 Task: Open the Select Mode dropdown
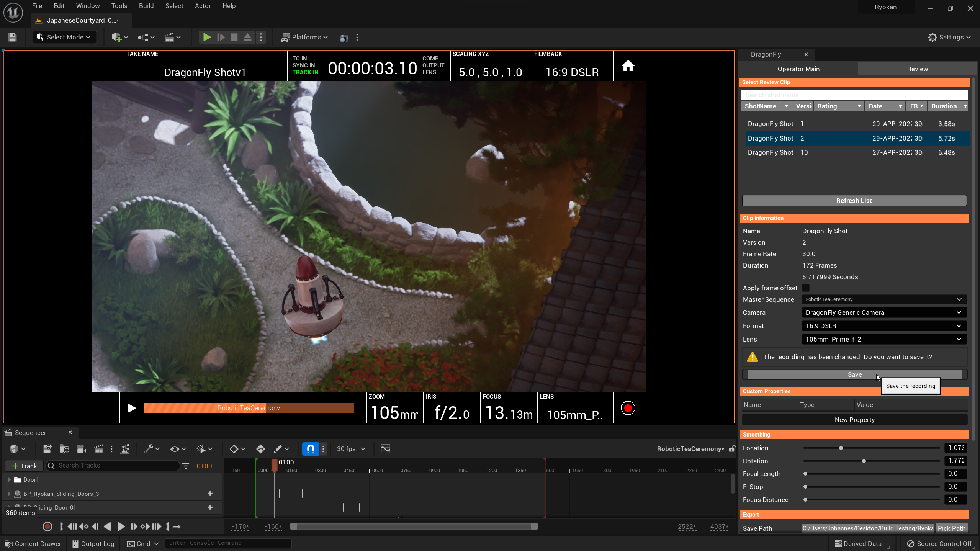pos(65,37)
